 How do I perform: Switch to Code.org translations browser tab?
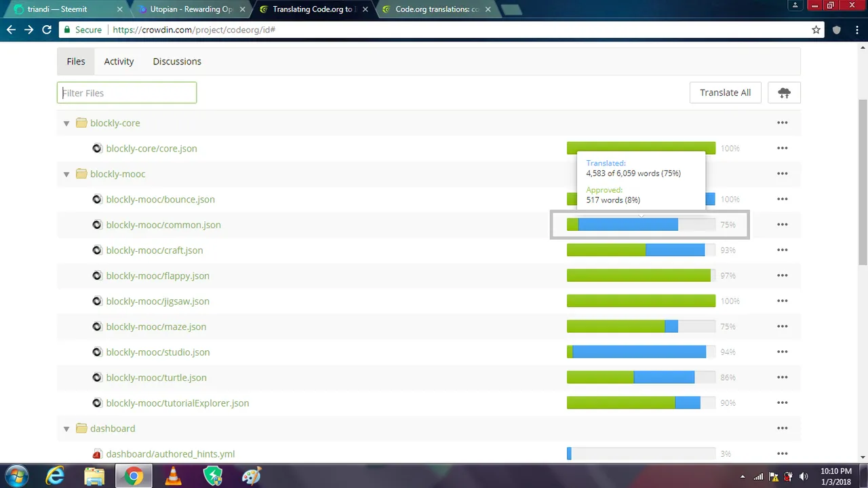437,10
